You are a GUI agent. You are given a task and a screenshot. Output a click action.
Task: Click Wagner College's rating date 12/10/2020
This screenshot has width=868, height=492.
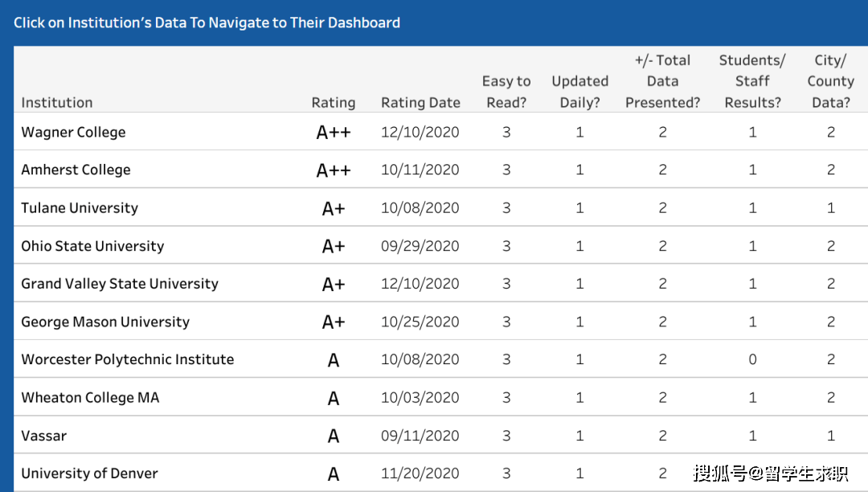coord(420,133)
